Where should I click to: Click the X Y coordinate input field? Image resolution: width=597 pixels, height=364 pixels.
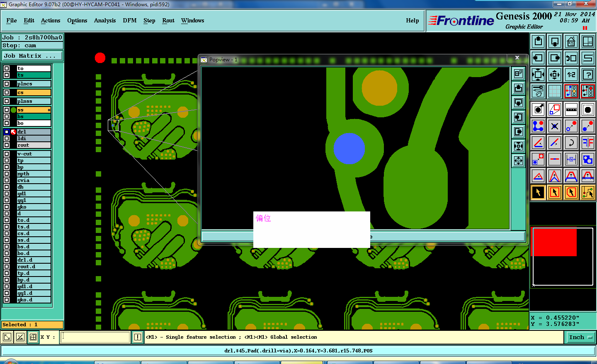(95, 337)
